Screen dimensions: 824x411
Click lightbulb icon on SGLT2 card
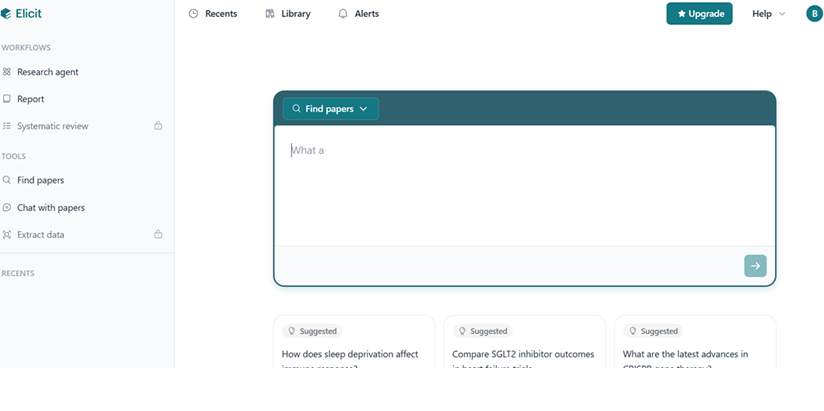462,331
